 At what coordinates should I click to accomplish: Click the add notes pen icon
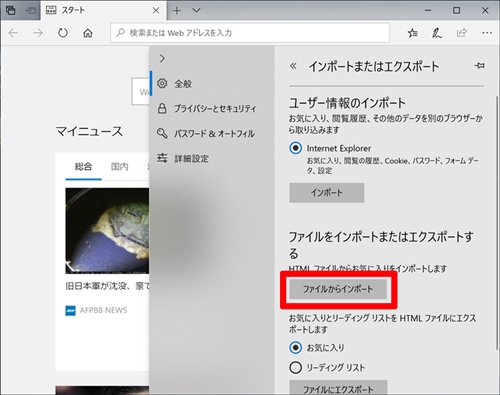tap(437, 33)
